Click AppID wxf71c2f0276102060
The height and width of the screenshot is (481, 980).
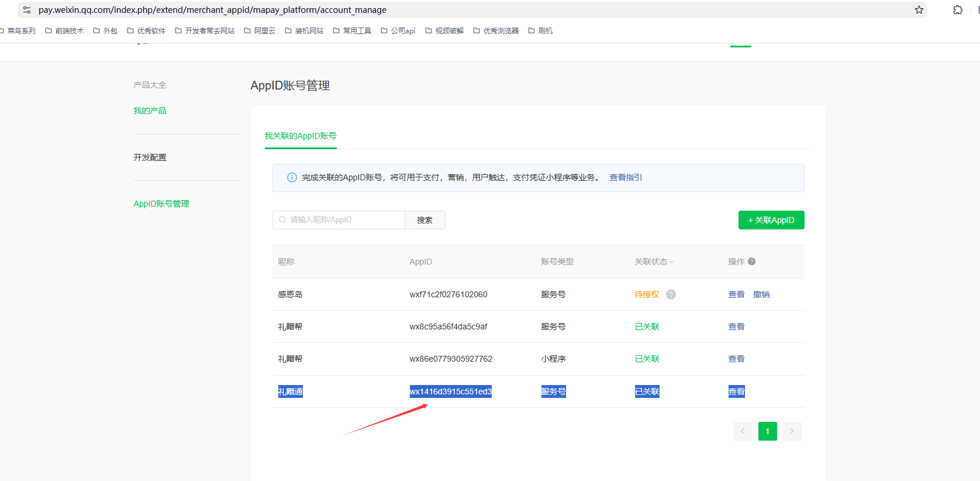coord(448,294)
